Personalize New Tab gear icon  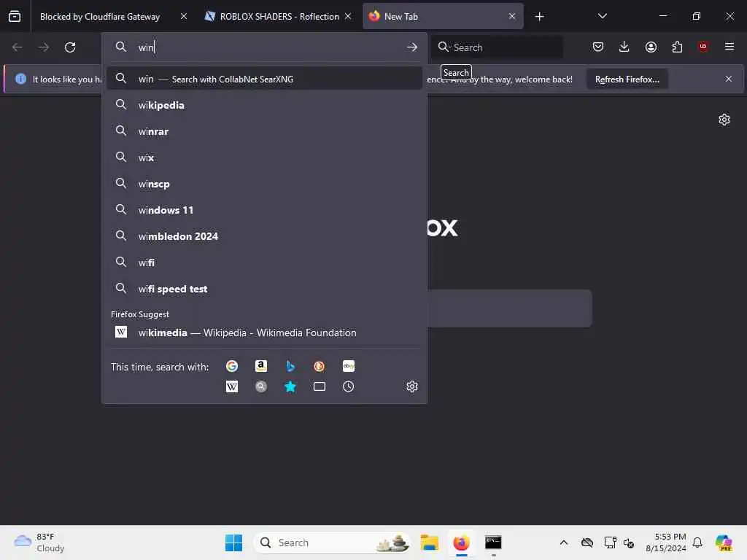724,120
